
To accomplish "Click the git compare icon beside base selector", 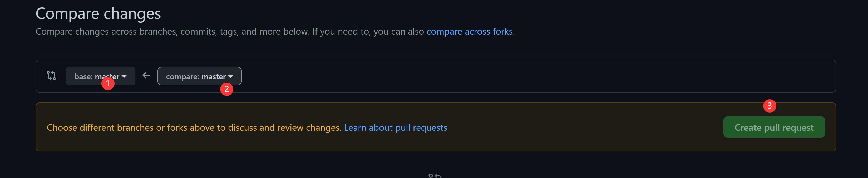I will 51,75.
